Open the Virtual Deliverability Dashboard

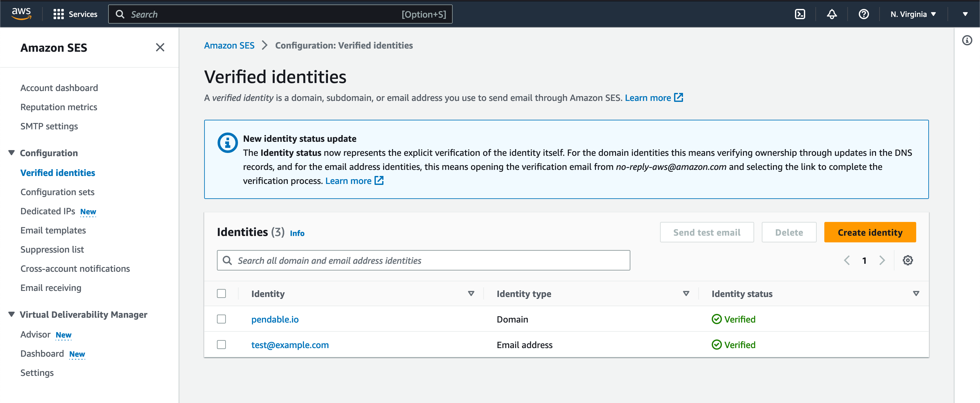(x=42, y=354)
